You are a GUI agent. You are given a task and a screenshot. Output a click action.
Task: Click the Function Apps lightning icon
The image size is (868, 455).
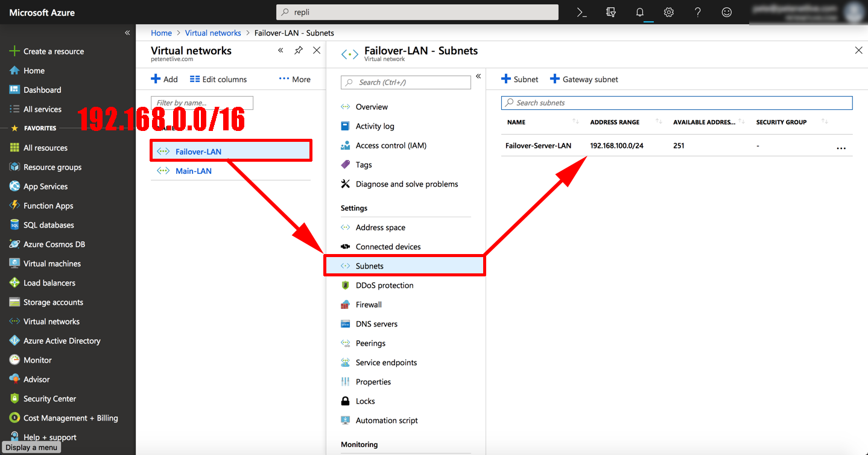coord(14,206)
